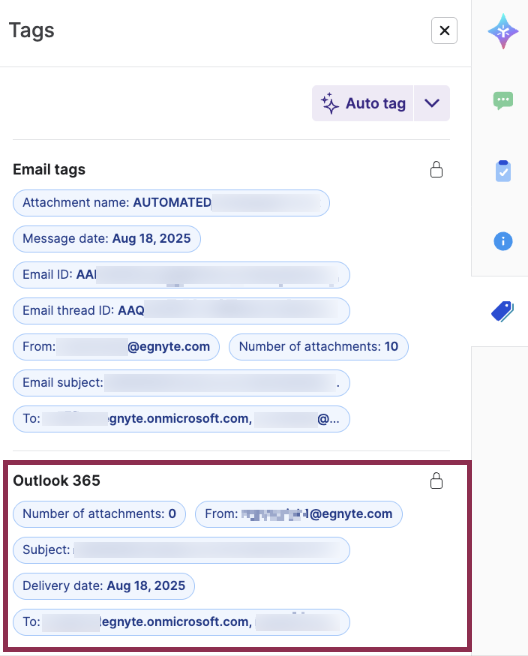Click the lock icon beside Outlook 365
This screenshot has height=656, width=528.
tap(436, 481)
